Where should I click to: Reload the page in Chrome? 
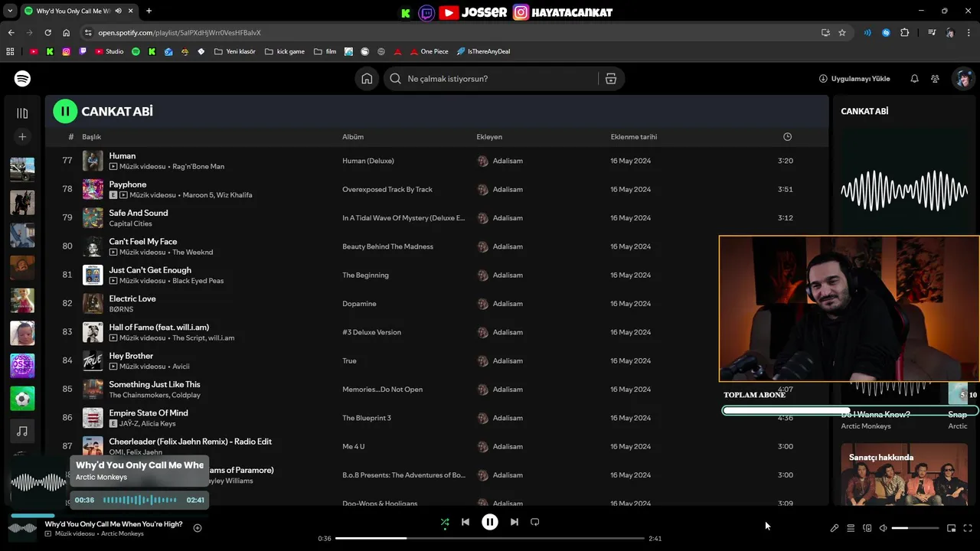(x=47, y=33)
